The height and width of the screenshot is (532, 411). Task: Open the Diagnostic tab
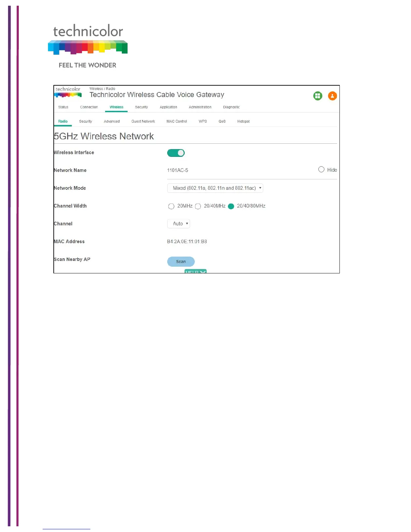231,107
